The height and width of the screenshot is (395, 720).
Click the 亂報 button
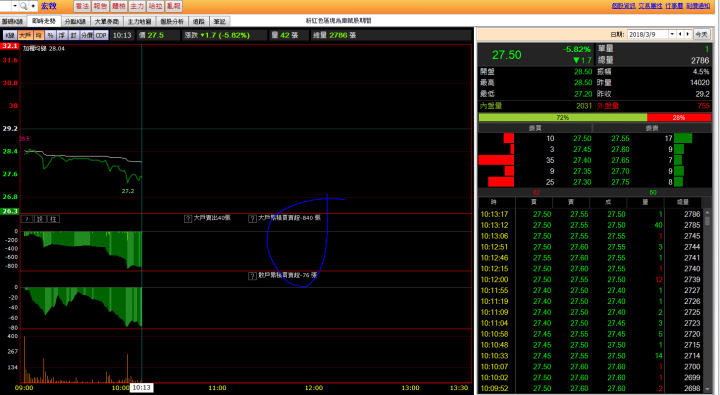[174, 6]
